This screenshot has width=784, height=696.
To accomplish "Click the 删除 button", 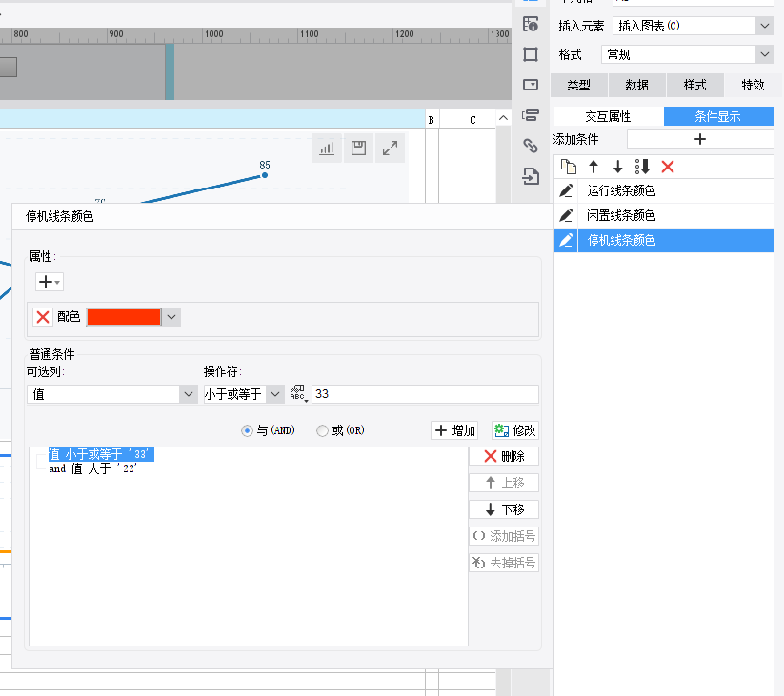I will tap(504, 456).
